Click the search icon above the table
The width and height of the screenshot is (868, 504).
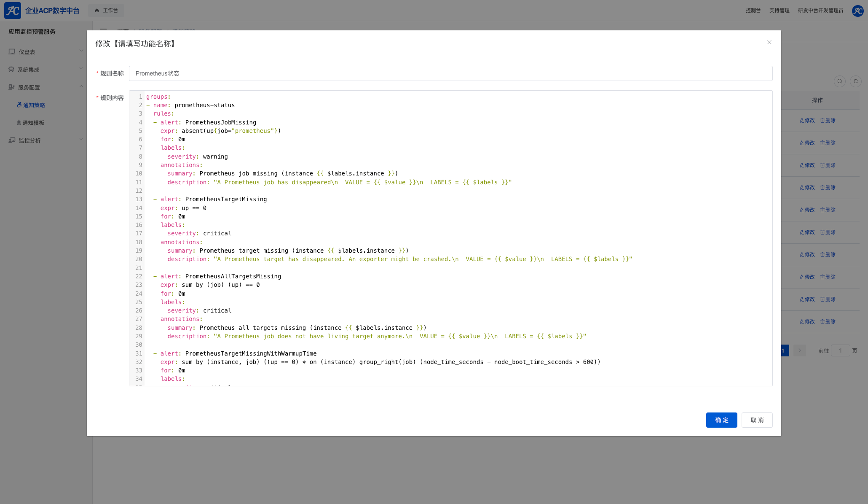point(839,81)
